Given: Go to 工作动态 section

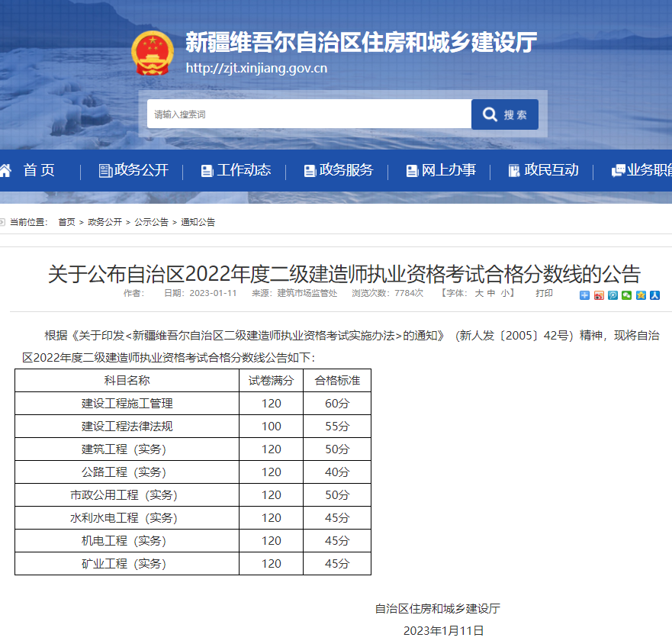Looking at the screenshot, I should point(236,170).
